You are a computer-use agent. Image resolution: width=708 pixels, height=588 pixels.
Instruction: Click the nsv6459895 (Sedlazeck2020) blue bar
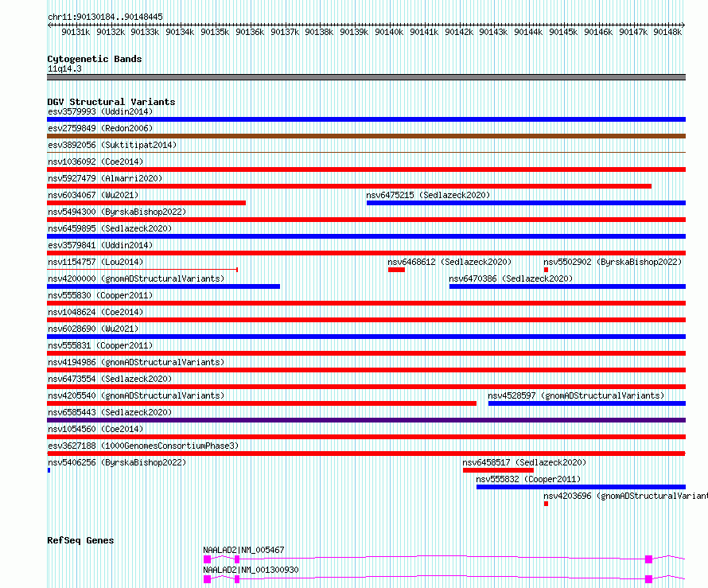366,236
